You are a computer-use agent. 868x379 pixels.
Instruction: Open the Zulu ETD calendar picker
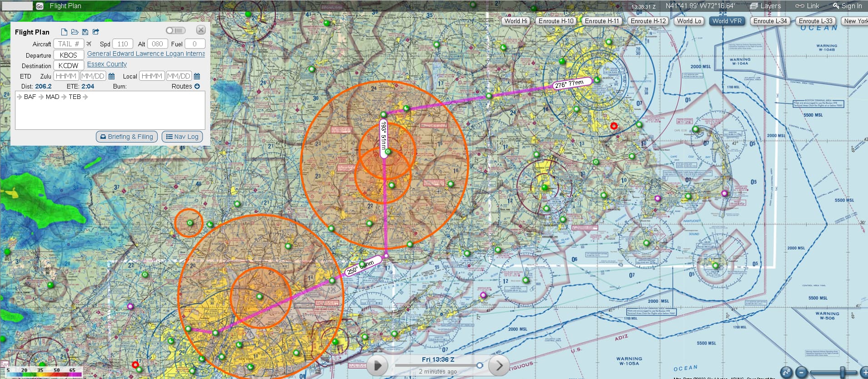[x=112, y=76]
